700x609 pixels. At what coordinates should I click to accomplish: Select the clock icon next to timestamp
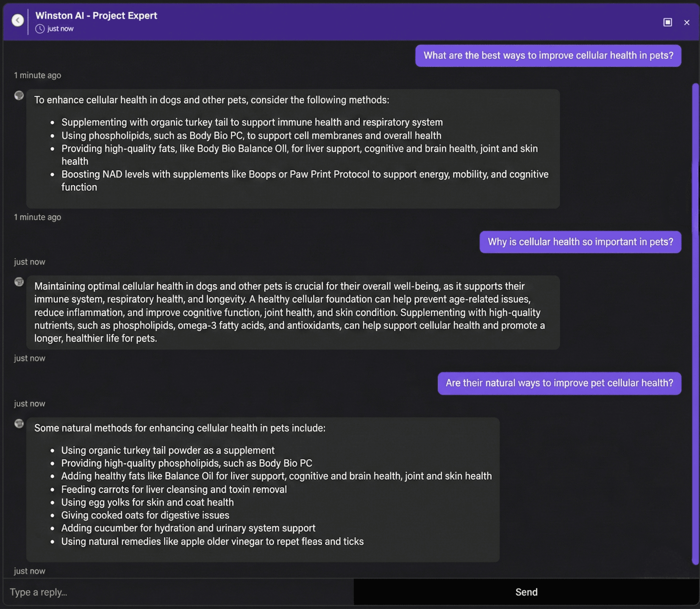[40, 29]
